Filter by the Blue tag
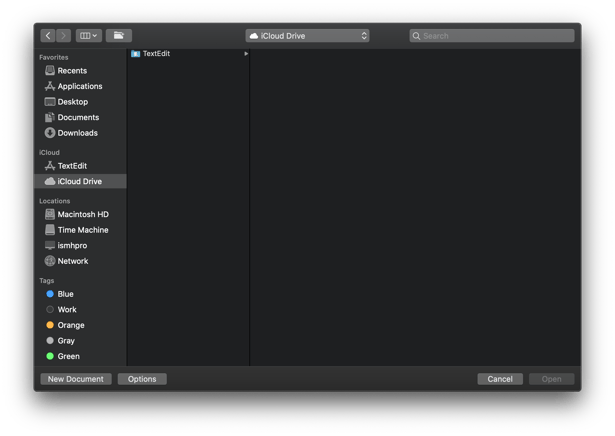This screenshot has width=615, height=436. pyautogui.click(x=80, y=294)
